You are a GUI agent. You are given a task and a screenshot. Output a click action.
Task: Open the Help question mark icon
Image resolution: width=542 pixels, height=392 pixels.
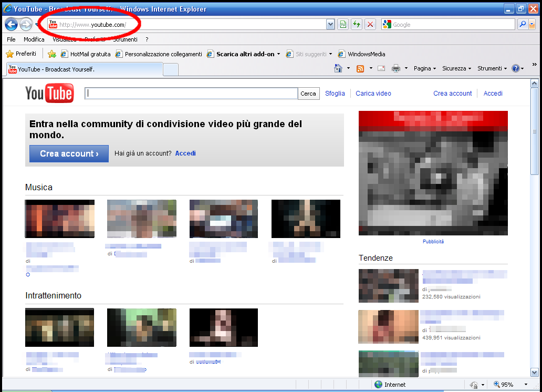pyautogui.click(x=515, y=68)
